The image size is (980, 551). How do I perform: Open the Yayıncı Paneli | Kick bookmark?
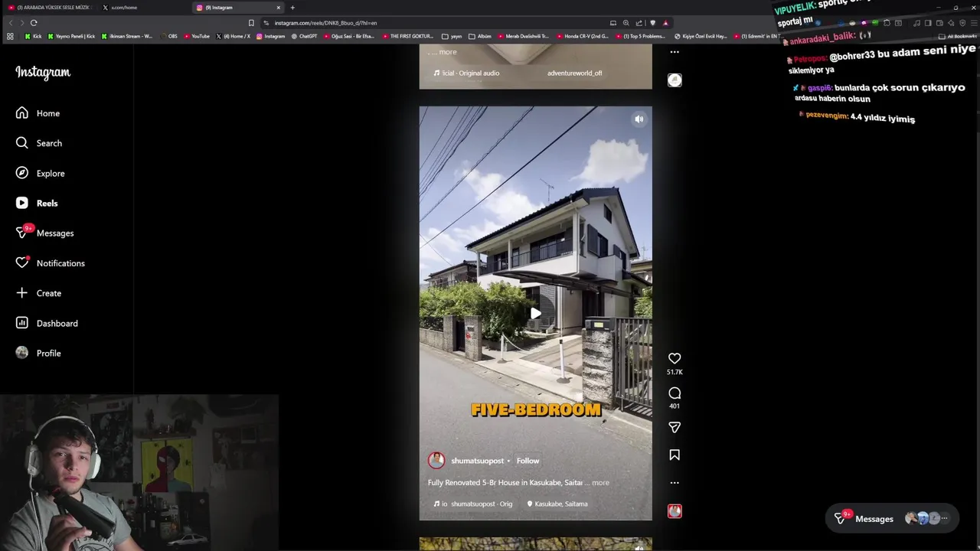pos(71,36)
